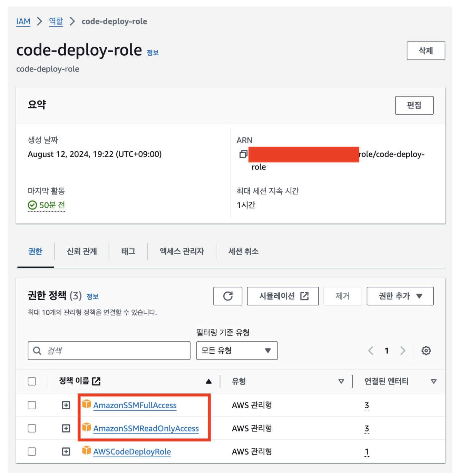Screen dimensions: 457x476
Task: Click the refresh icon button in permissions policies
Action: tap(227, 296)
